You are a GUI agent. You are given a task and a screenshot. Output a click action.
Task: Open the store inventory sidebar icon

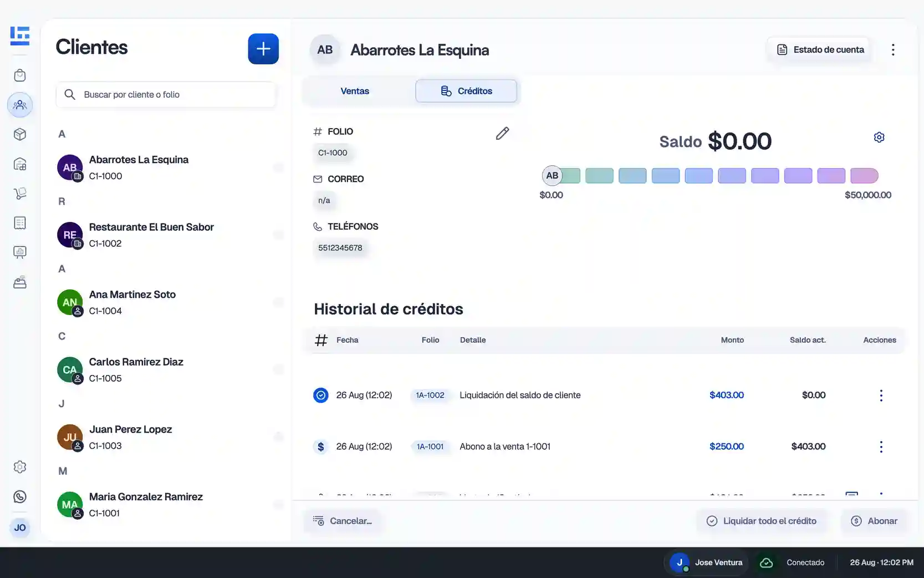(20, 164)
